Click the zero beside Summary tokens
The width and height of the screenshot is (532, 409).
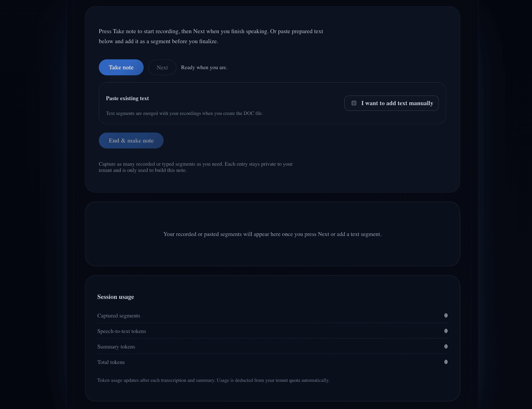coord(446,346)
